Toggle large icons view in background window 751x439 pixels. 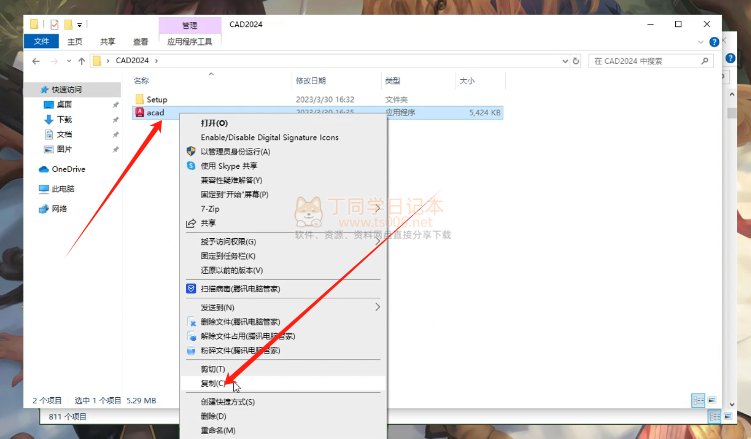coord(728,416)
